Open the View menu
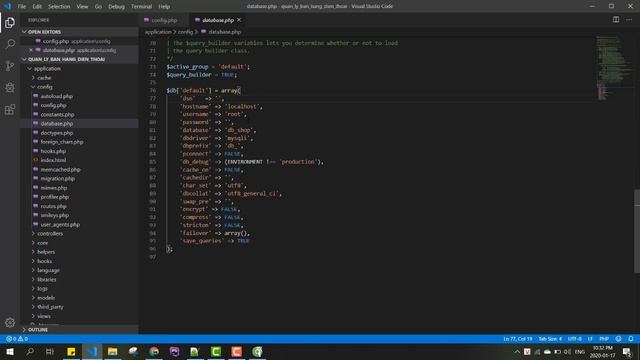640x360 pixels. click(82, 7)
